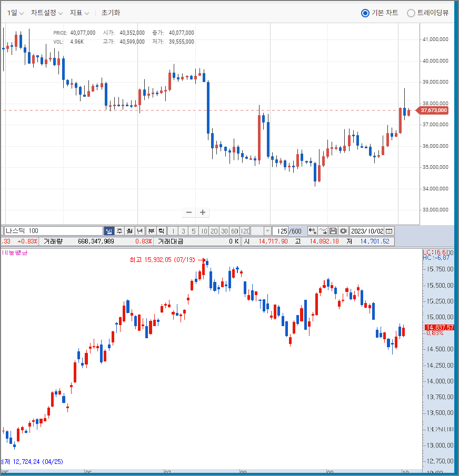Click the 668,347,989 volume value
This screenshot has width=459, height=476.
point(96,241)
